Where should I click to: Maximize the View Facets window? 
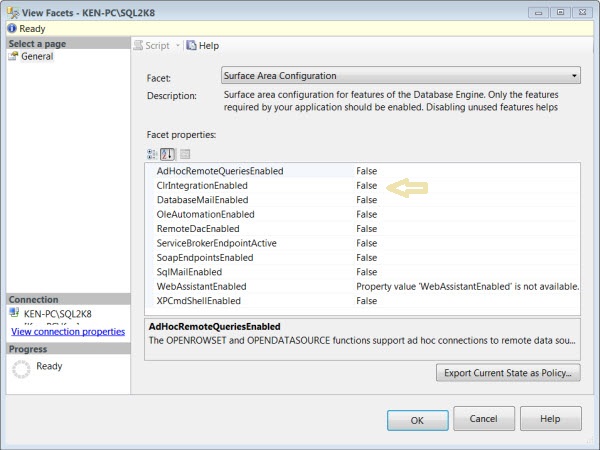(560, 13)
